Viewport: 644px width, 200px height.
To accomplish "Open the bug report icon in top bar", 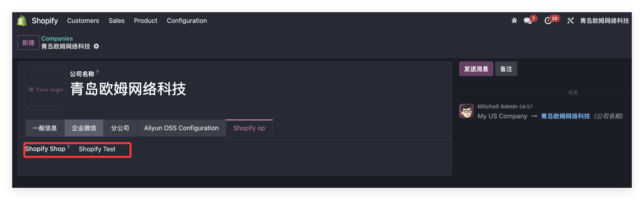I will [514, 21].
